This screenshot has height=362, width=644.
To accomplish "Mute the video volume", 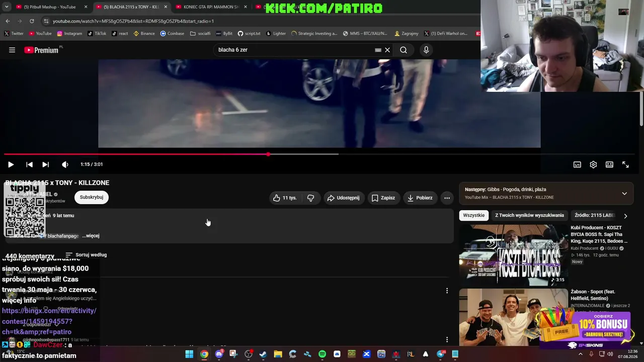I will [x=65, y=164].
